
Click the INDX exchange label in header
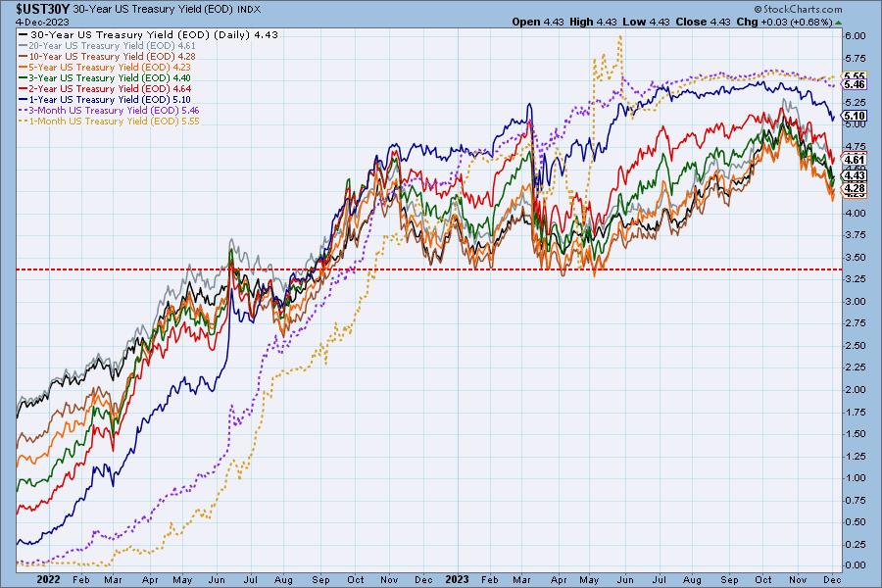[249, 10]
